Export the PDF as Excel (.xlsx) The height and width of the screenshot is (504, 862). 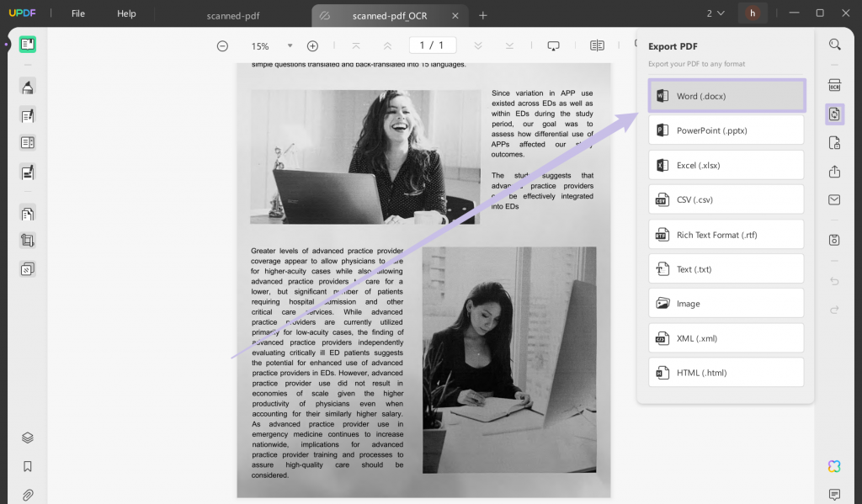[x=726, y=165]
